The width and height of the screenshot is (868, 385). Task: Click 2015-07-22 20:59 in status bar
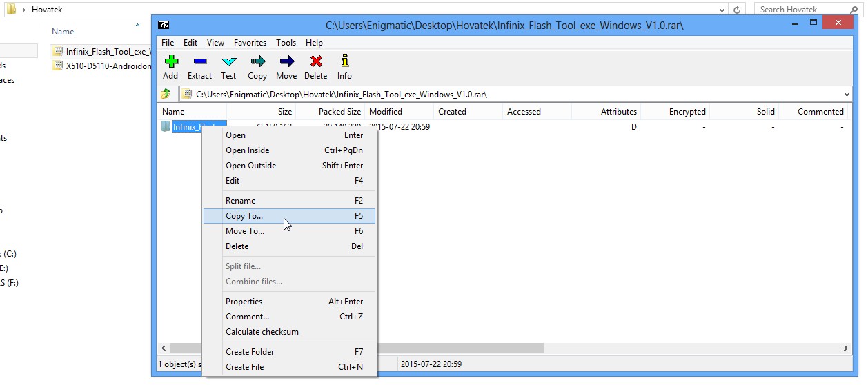(x=431, y=364)
